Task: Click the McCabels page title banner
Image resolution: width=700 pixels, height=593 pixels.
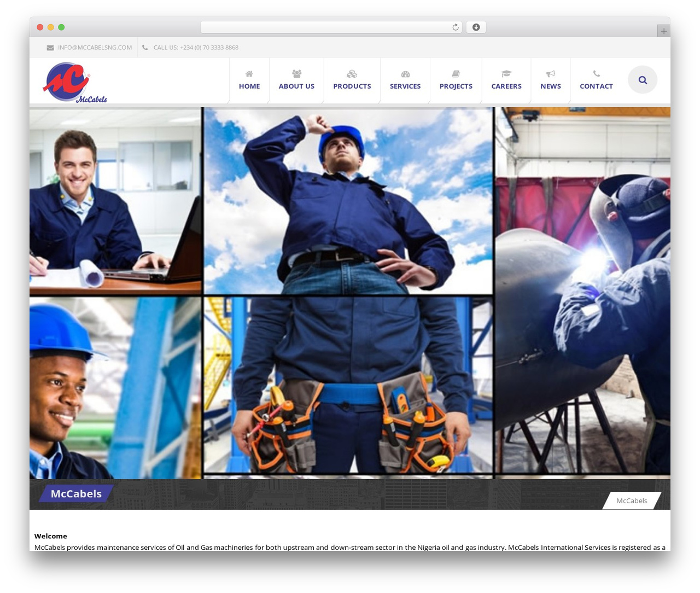Action: [x=76, y=493]
